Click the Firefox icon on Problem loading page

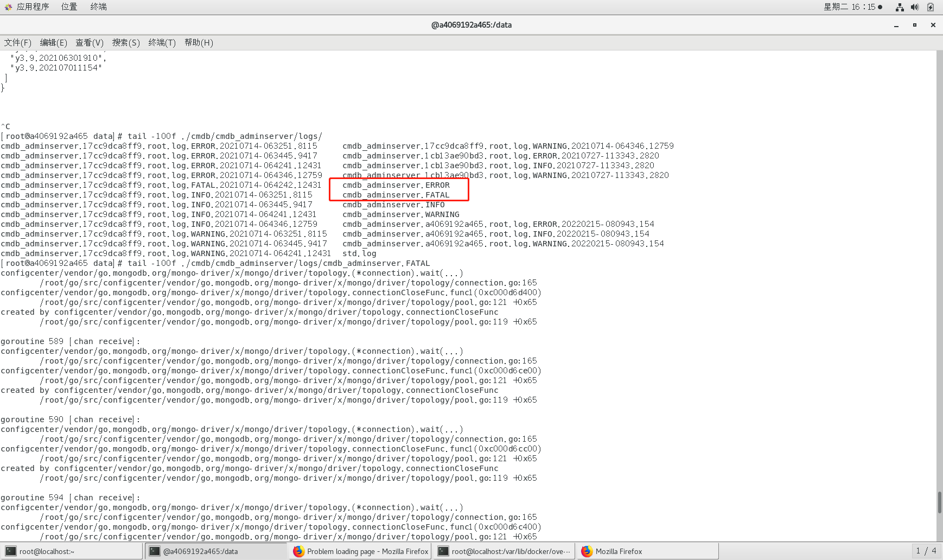(298, 551)
